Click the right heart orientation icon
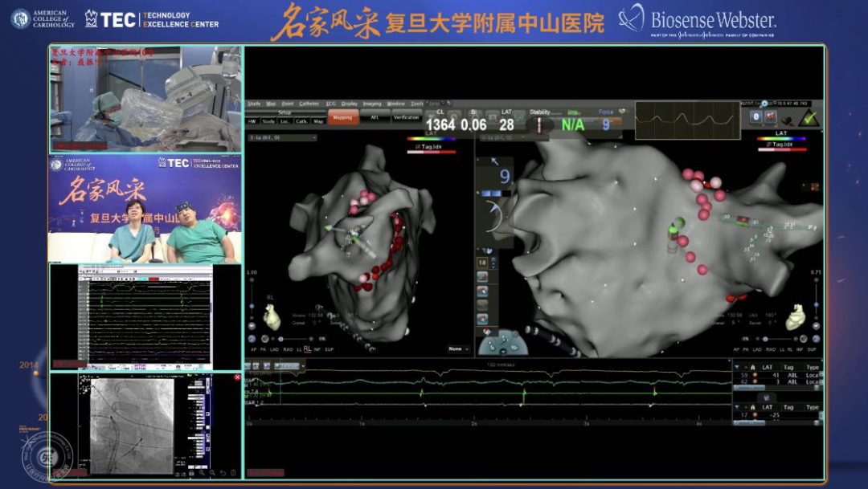The height and width of the screenshot is (489, 868). pos(796,318)
